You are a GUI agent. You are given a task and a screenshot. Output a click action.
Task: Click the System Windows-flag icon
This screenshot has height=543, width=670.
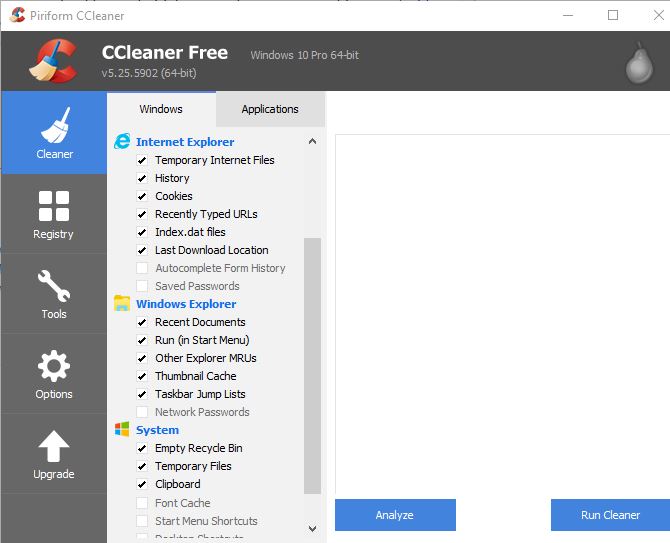[x=122, y=429]
